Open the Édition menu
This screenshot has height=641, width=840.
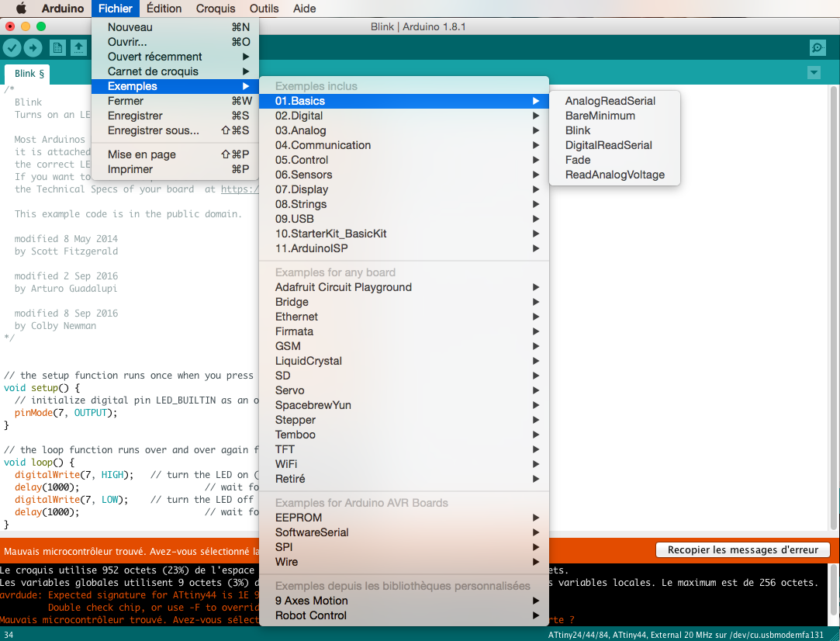pyautogui.click(x=164, y=8)
